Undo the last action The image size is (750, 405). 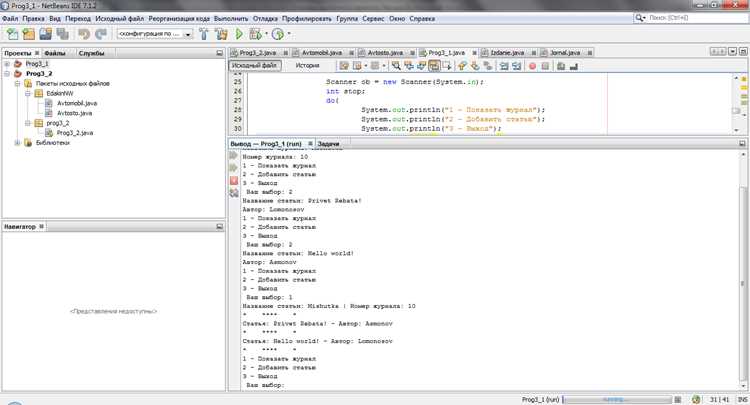[84, 34]
